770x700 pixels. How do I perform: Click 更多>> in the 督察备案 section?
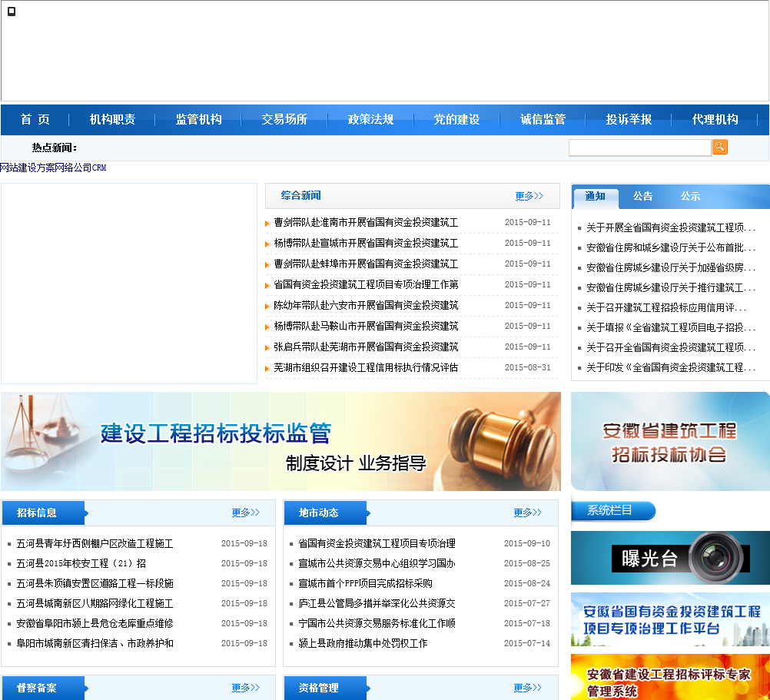[x=246, y=688]
